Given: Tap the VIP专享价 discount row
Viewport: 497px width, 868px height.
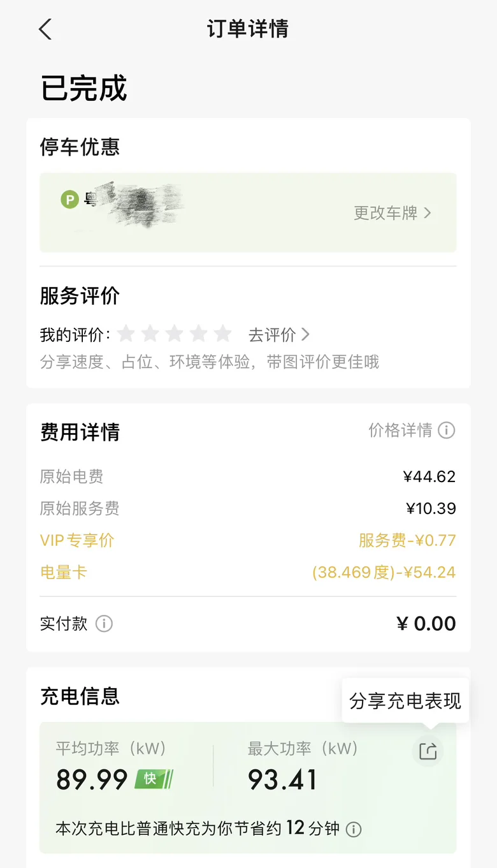Looking at the screenshot, I should (248, 541).
